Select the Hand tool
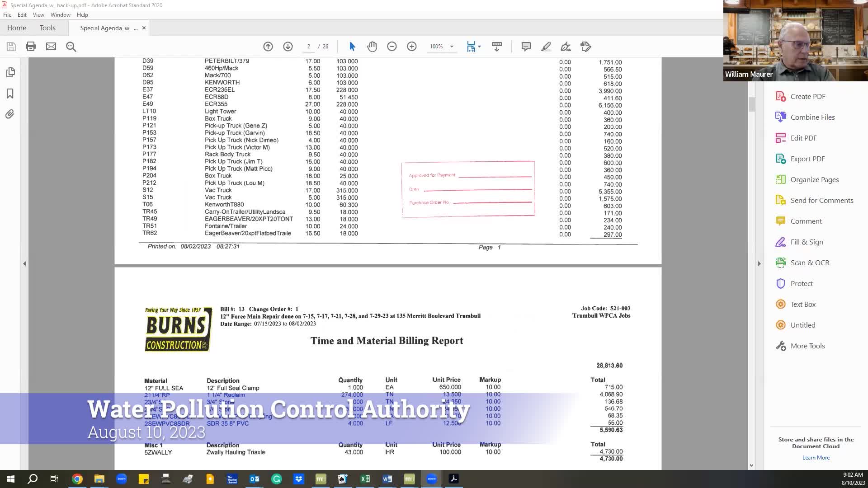 point(372,47)
